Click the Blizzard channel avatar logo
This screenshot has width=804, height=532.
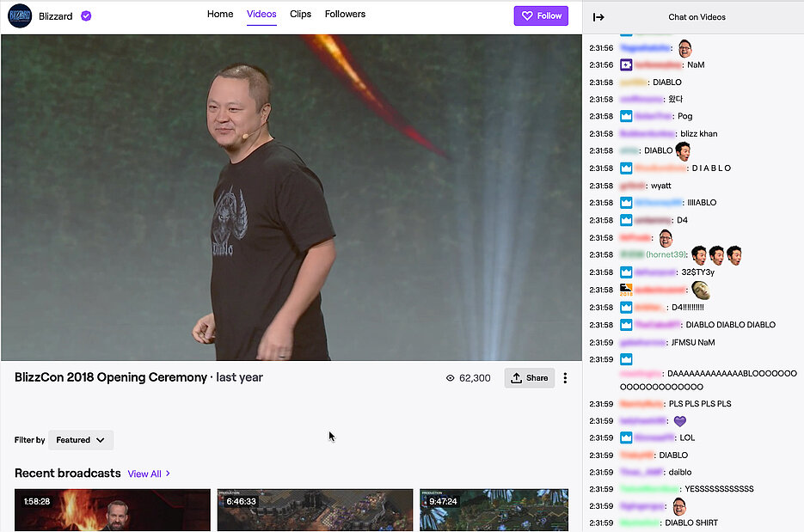coord(20,15)
